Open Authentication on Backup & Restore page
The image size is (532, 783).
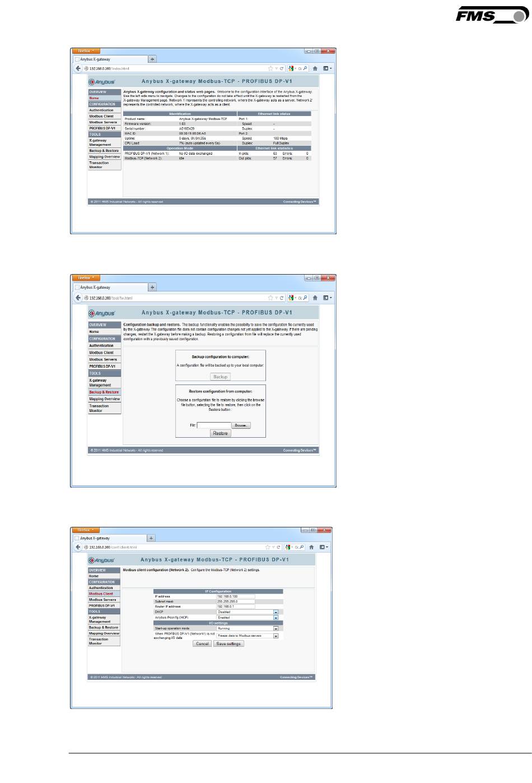[x=105, y=346]
